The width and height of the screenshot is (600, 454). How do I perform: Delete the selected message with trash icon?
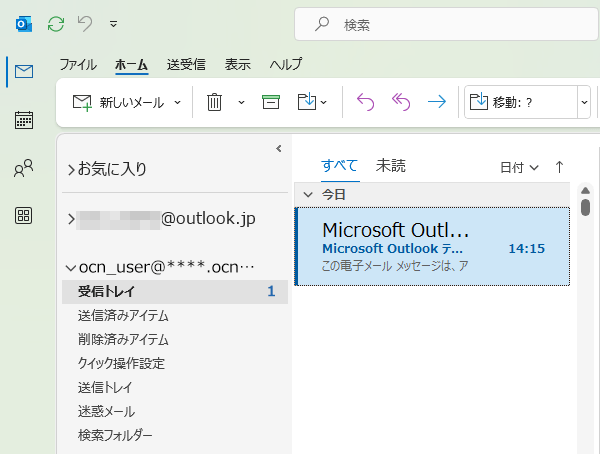tap(214, 101)
